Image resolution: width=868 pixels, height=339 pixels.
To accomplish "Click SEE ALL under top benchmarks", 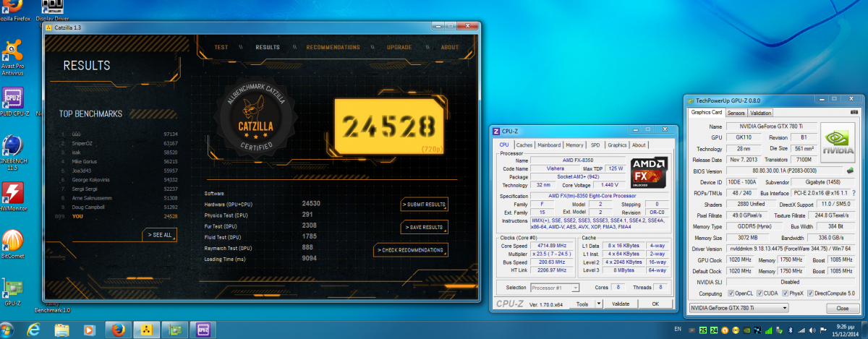I will 159,235.
